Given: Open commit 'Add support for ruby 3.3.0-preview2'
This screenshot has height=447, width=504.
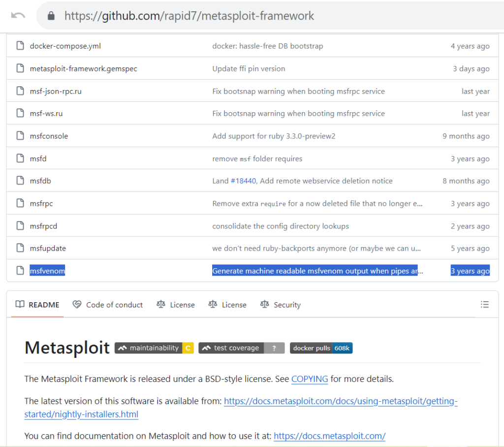Looking at the screenshot, I should point(274,136).
